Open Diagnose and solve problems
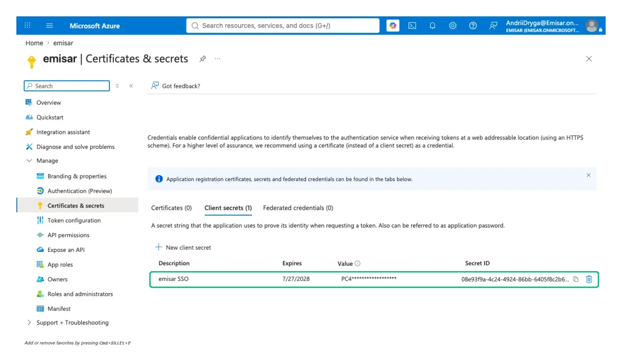622x364 pixels. [75, 147]
